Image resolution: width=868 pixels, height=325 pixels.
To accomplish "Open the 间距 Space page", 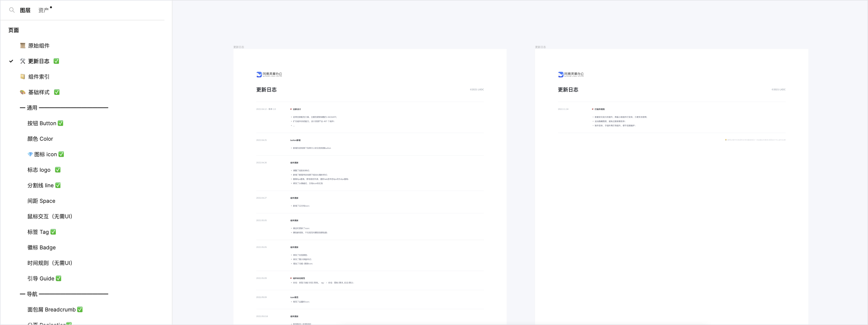I will (41, 201).
